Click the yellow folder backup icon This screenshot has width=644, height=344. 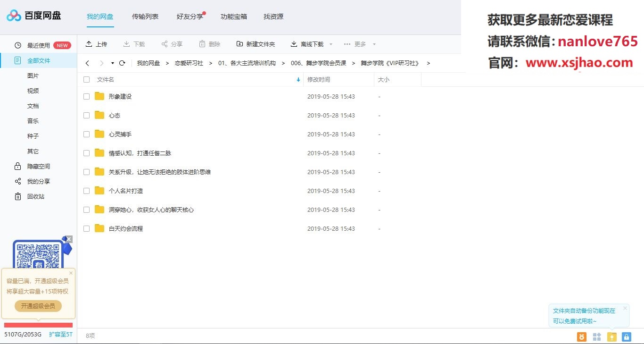(x=611, y=336)
